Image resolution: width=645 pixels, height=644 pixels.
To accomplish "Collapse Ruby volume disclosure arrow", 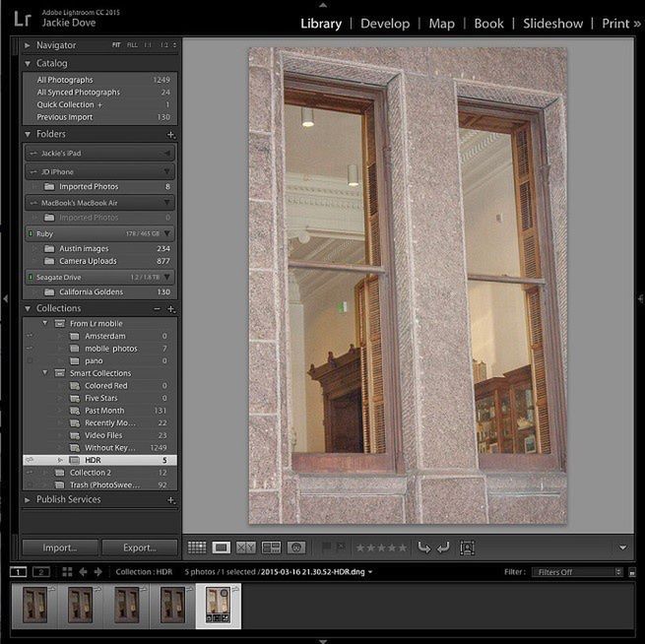I will [167, 233].
